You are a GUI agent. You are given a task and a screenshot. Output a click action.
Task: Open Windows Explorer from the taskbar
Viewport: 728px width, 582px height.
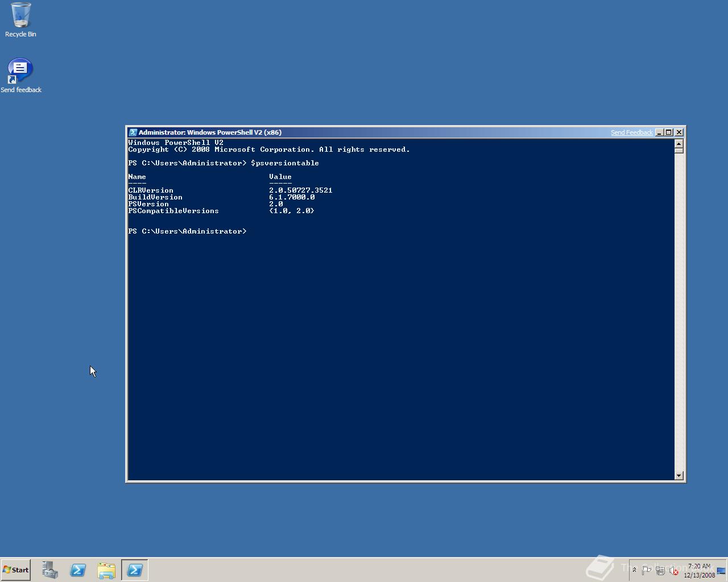tap(106, 570)
